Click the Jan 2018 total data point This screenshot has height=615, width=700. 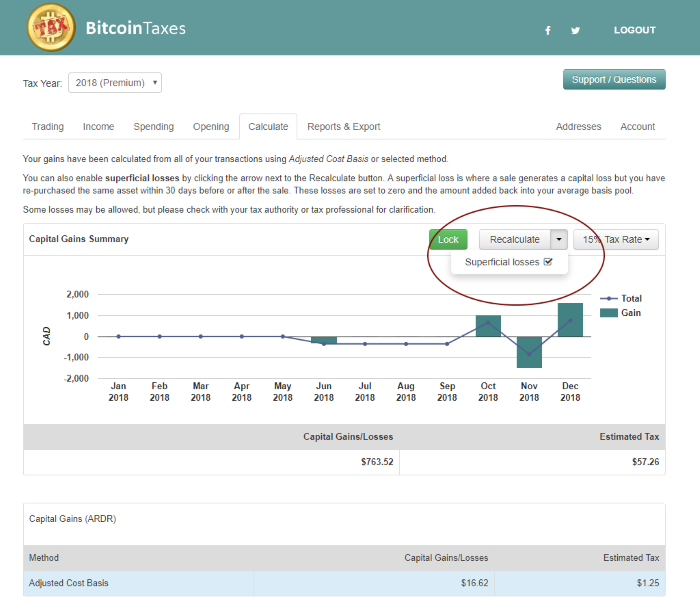tap(118, 337)
